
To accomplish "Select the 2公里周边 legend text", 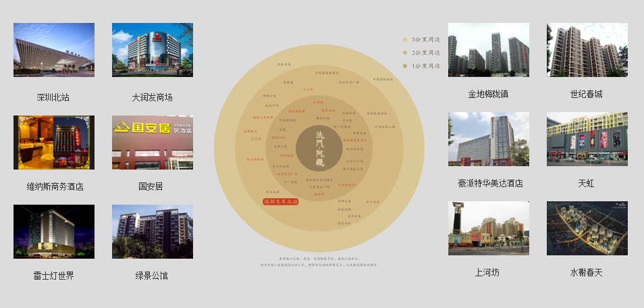I will tap(426, 53).
